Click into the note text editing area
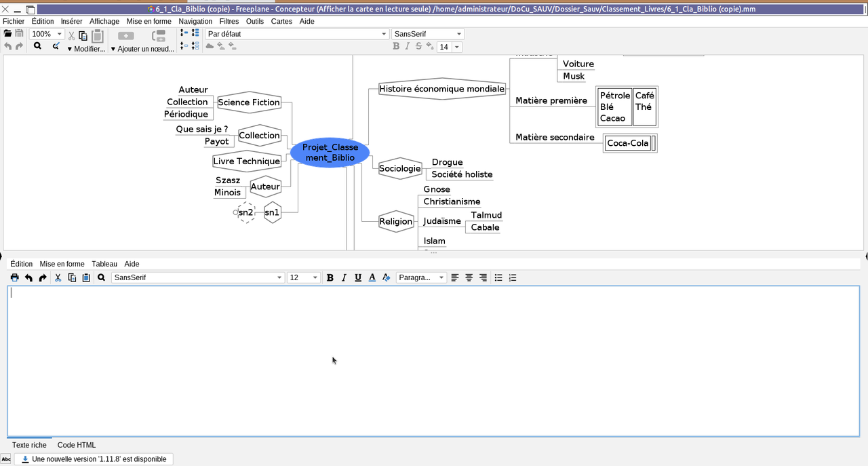The image size is (868, 466). coord(433,362)
